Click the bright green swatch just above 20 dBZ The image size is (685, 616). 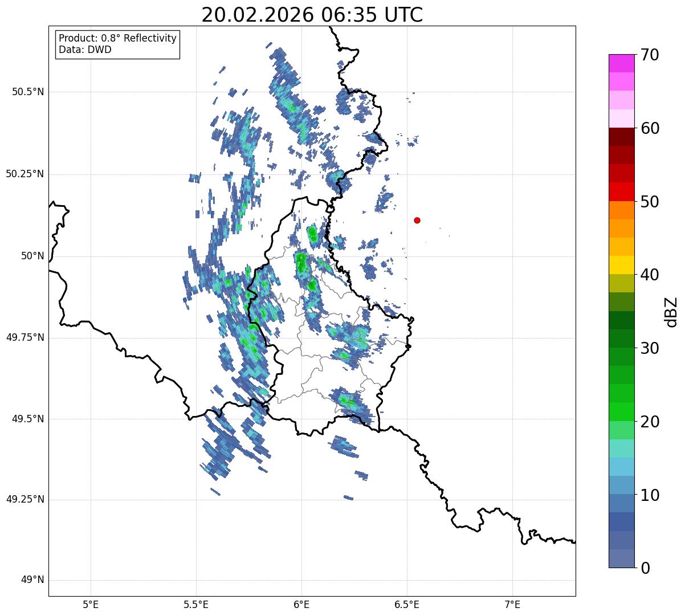[622, 412]
